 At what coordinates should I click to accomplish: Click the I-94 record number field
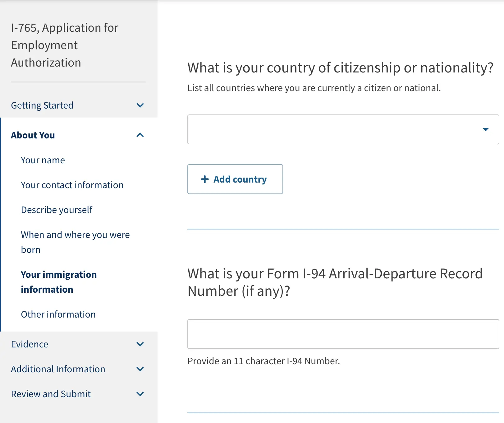343,334
